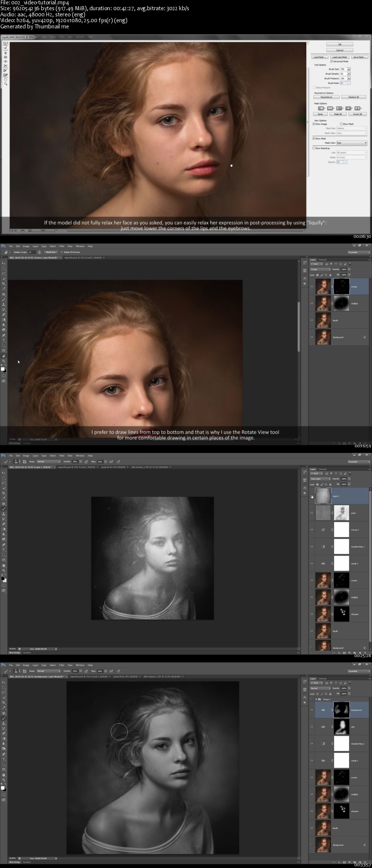The height and width of the screenshot is (868, 372).
Task: Open Screen blend mode dropdown in 00:16:59 frame
Action: [x=320, y=269]
